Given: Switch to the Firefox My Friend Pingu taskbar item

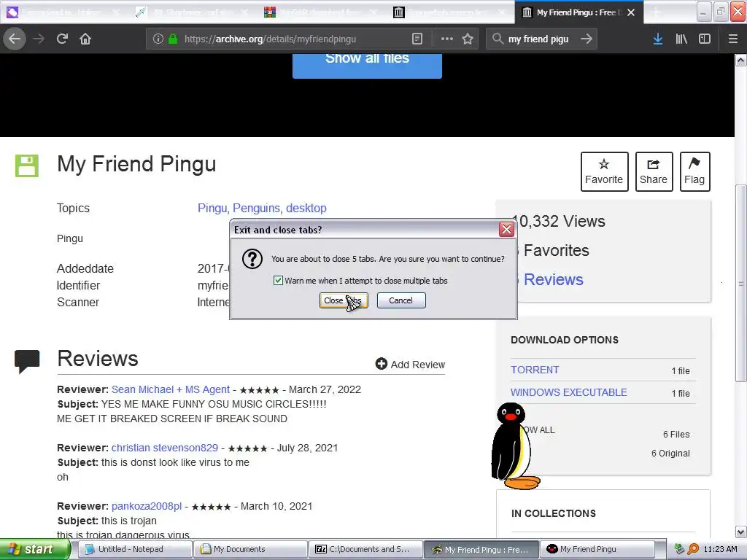Looking at the screenshot, I should click(x=481, y=549).
